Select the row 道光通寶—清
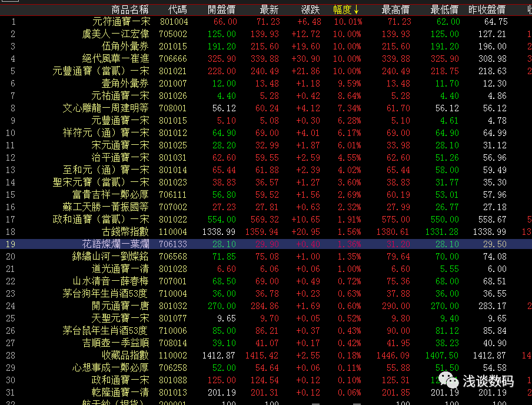Viewport: 532px width, 405px height. [x=266, y=269]
